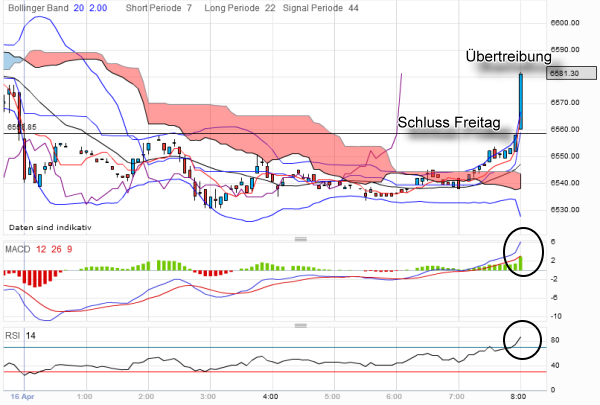Click the Long Periode 22 setting

point(240,8)
